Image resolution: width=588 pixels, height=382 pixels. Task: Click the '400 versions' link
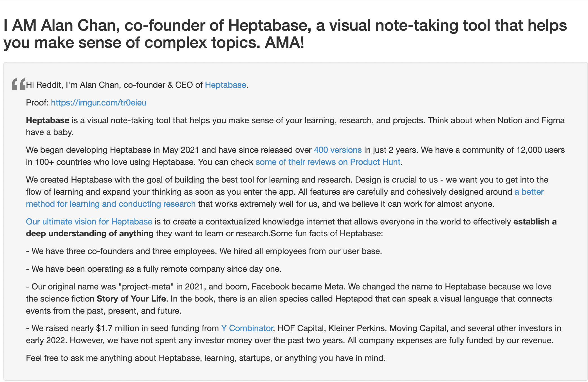338,150
